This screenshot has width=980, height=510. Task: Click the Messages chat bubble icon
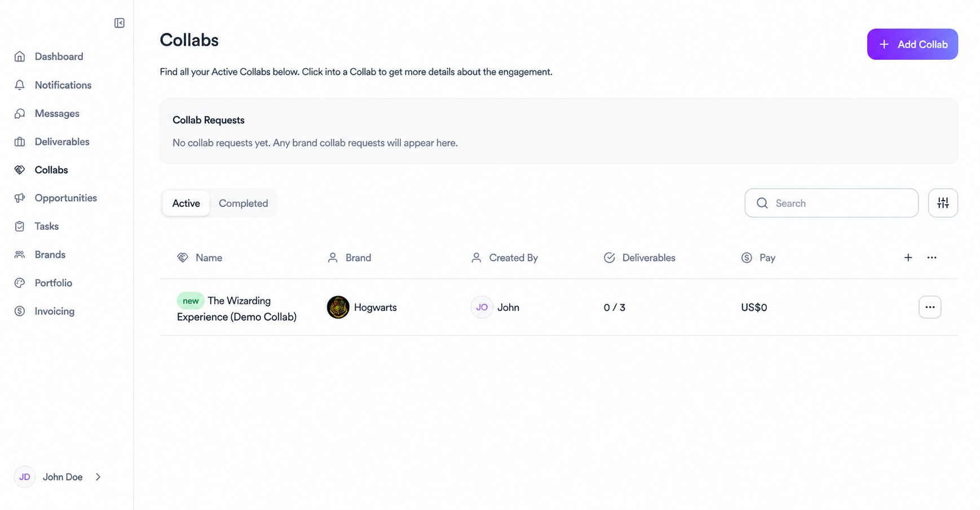[x=20, y=113]
